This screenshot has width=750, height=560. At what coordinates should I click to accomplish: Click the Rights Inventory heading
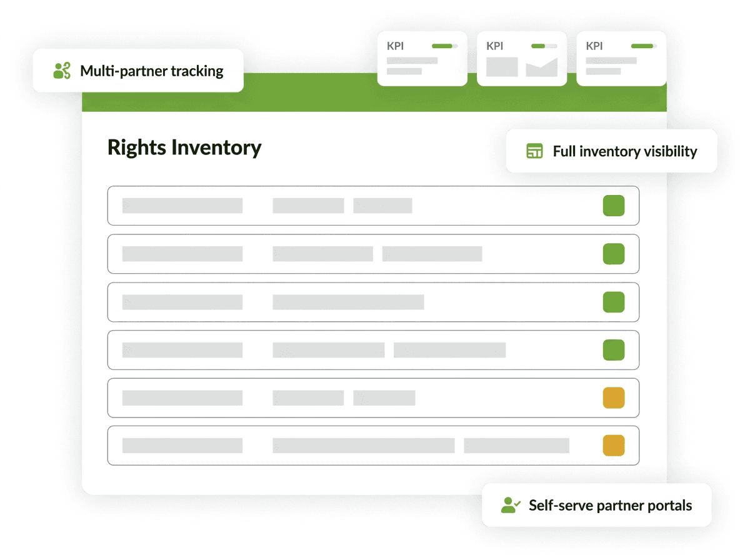[184, 147]
